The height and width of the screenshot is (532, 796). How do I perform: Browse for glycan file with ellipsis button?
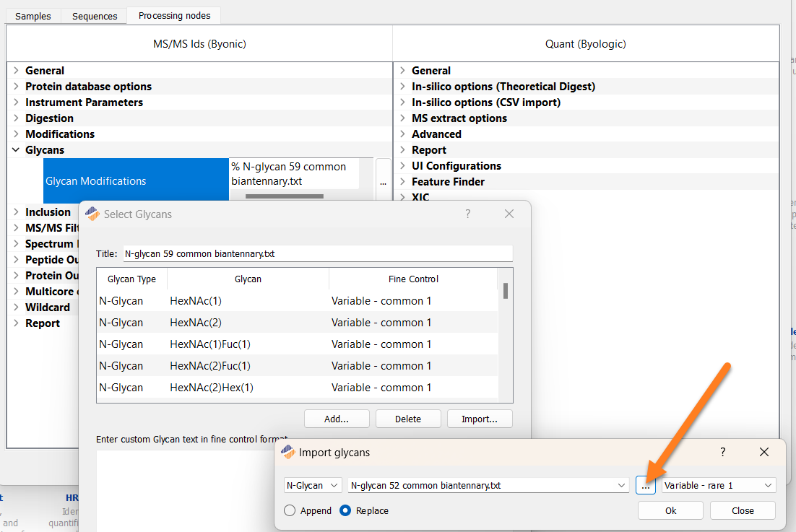(645, 485)
